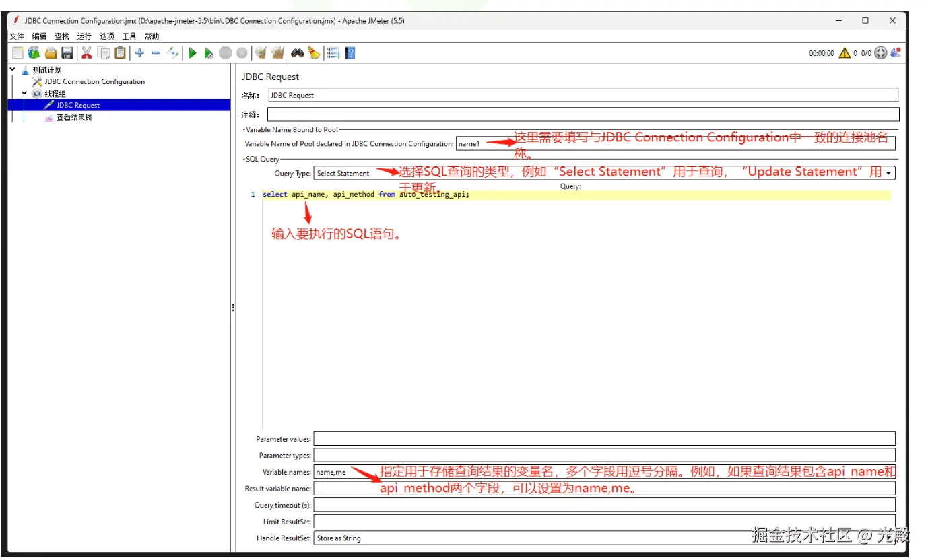
Task: Click the running threads circle indicator icon
Action: (881, 53)
